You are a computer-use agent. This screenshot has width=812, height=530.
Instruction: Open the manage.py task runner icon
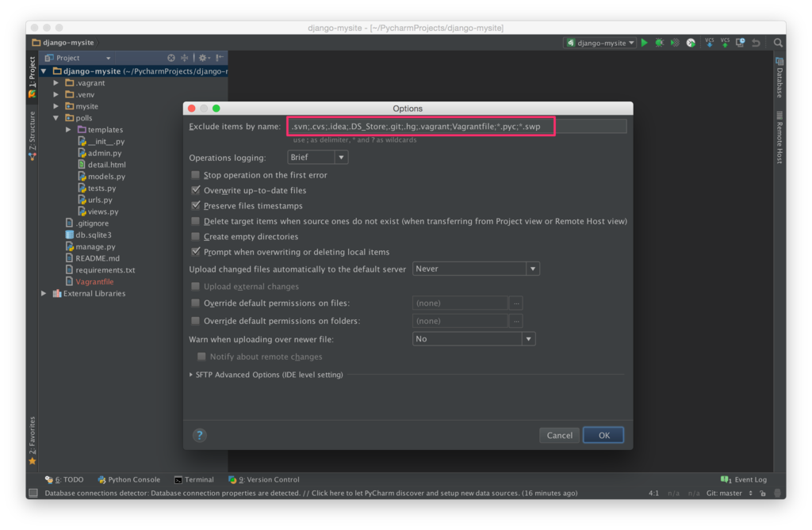pos(691,43)
